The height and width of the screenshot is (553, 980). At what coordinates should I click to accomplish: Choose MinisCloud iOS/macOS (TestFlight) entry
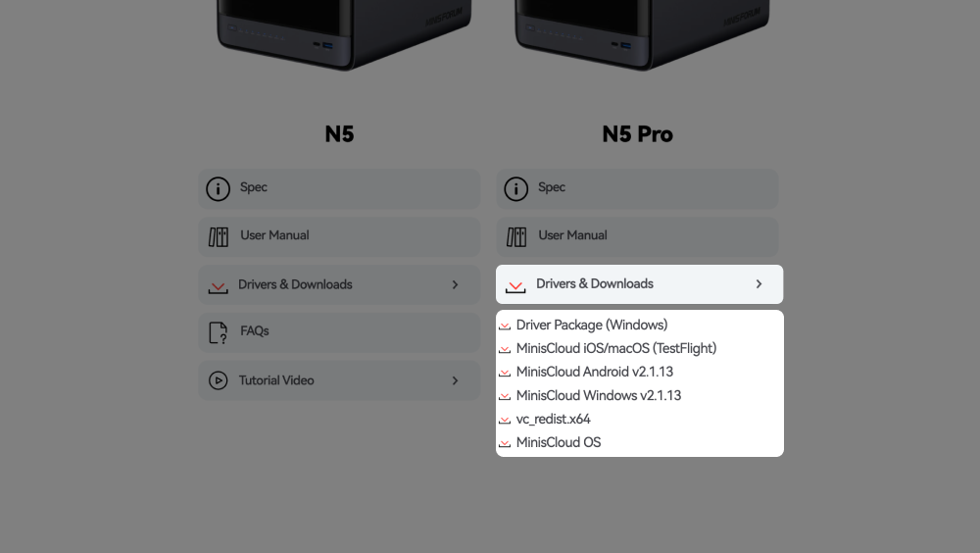click(x=615, y=348)
